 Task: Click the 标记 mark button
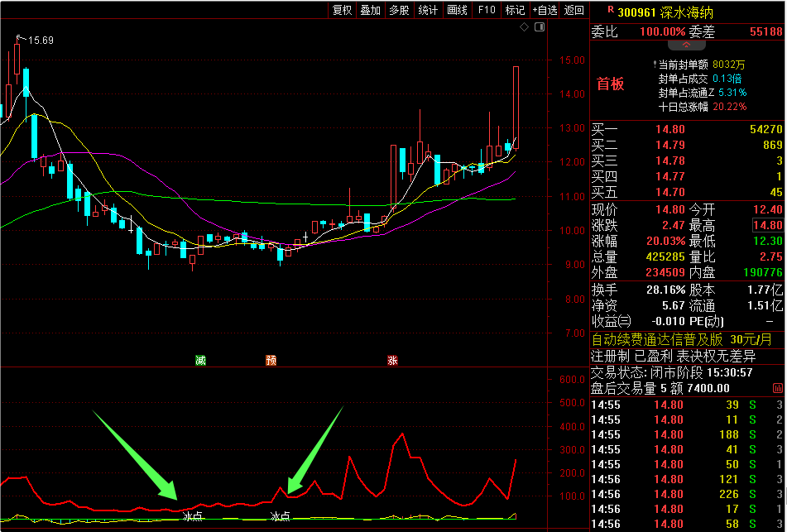click(x=515, y=10)
